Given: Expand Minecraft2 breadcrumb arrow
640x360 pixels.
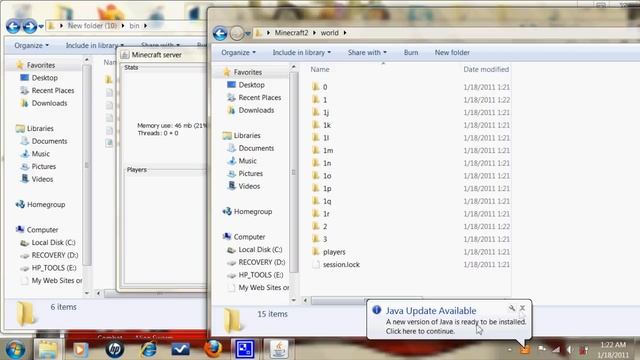Looking at the screenshot, I should (314, 33).
